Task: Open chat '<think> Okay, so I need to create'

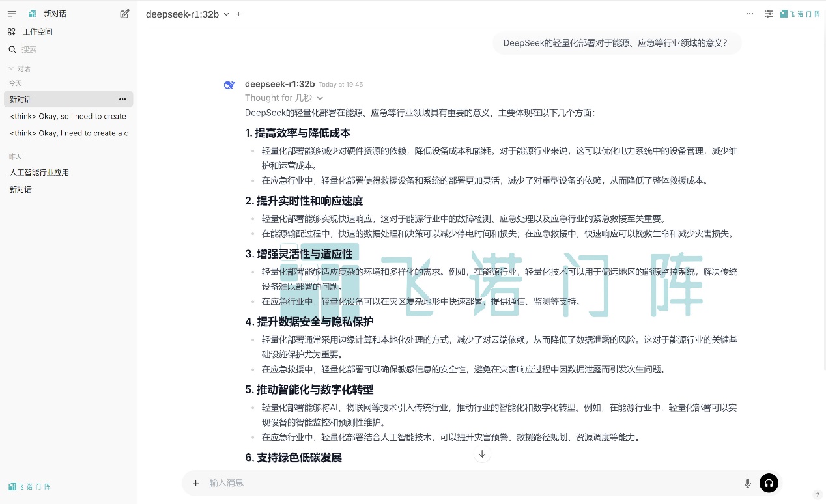Action: click(x=68, y=116)
